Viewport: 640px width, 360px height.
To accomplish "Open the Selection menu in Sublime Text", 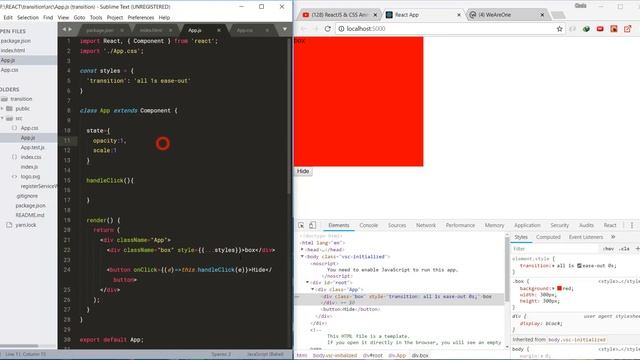I will [28, 18].
